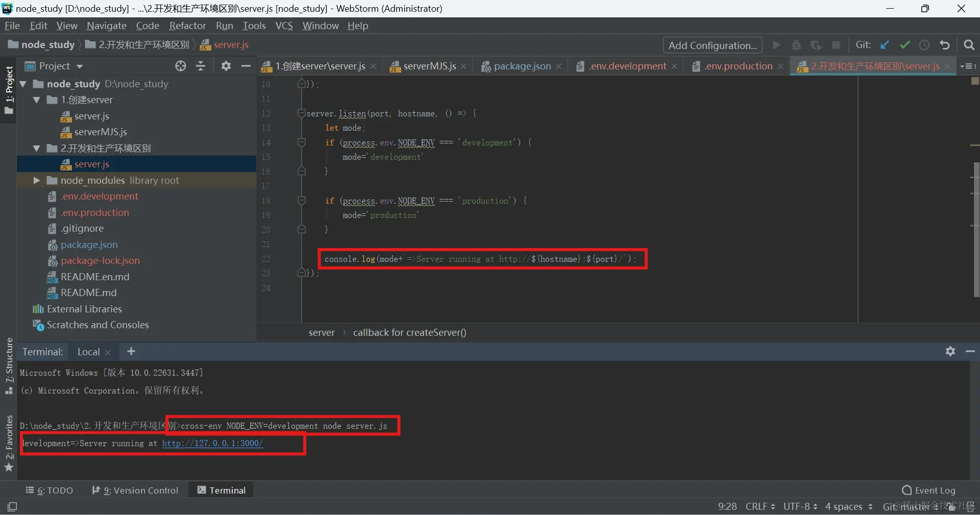Add a new terminal session tab
This screenshot has height=515, width=980.
(131, 351)
